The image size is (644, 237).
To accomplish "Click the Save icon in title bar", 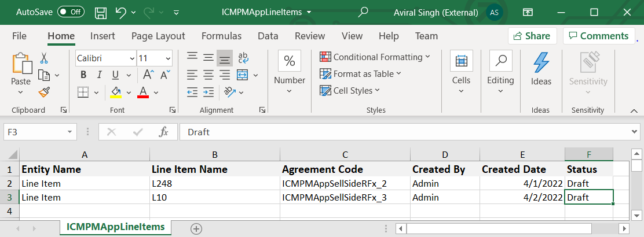I will click(x=100, y=12).
